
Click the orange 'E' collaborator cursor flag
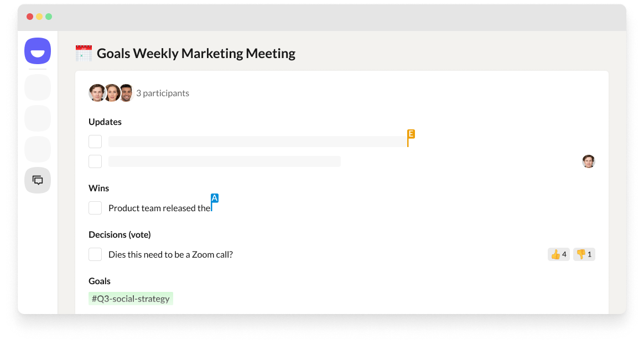tap(411, 134)
